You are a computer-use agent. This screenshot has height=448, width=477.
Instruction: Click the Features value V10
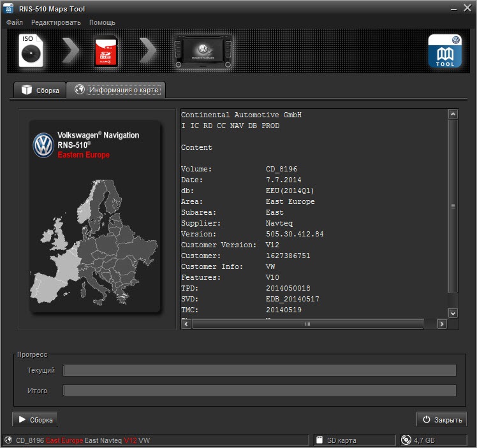pos(272,277)
